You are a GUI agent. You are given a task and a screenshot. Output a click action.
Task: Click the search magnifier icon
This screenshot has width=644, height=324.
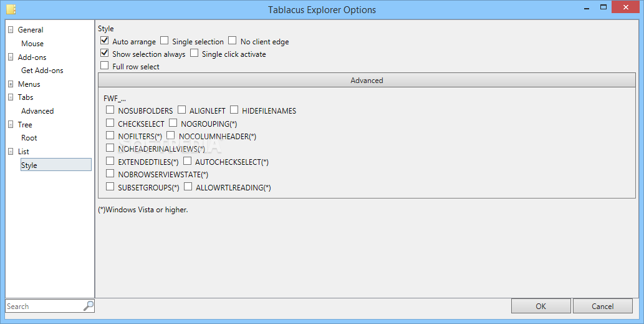[89, 306]
